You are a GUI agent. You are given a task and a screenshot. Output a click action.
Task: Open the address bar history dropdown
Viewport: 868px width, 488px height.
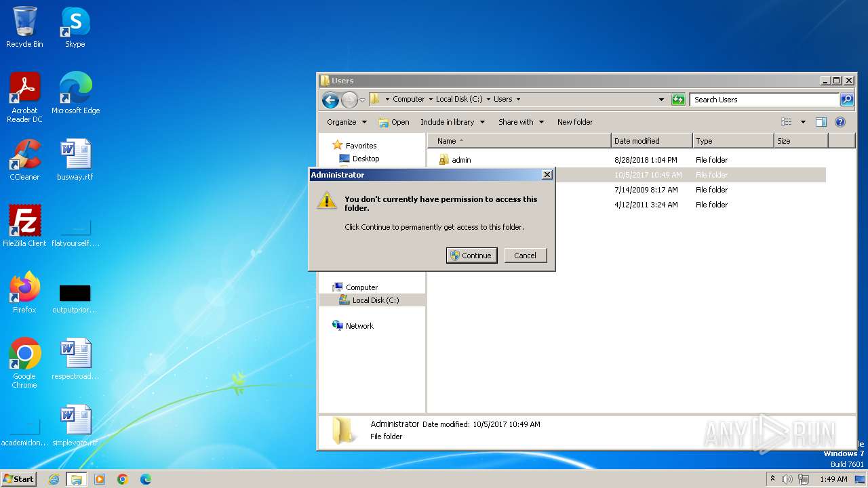[662, 100]
